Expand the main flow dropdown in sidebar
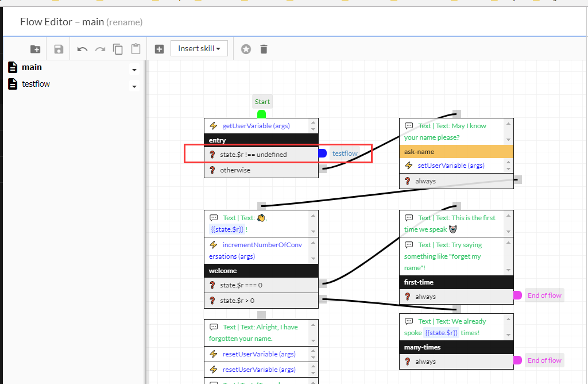 (x=134, y=70)
